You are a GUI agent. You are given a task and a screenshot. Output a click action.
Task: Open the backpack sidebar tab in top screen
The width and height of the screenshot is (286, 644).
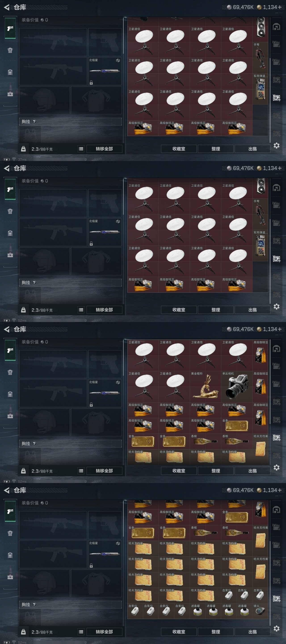[10, 50]
